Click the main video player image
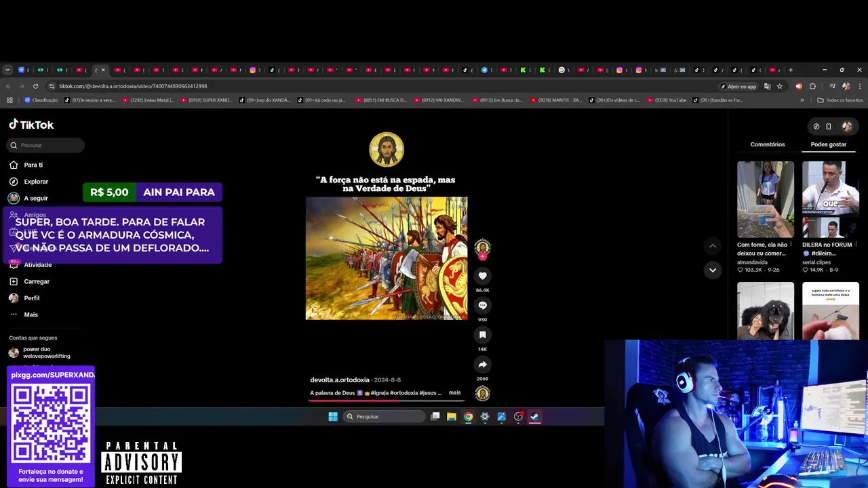The width and height of the screenshot is (868, 488). coord(387,258)
